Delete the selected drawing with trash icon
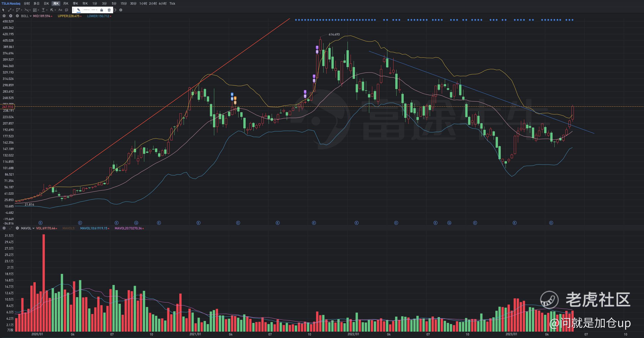 point(109,10)
